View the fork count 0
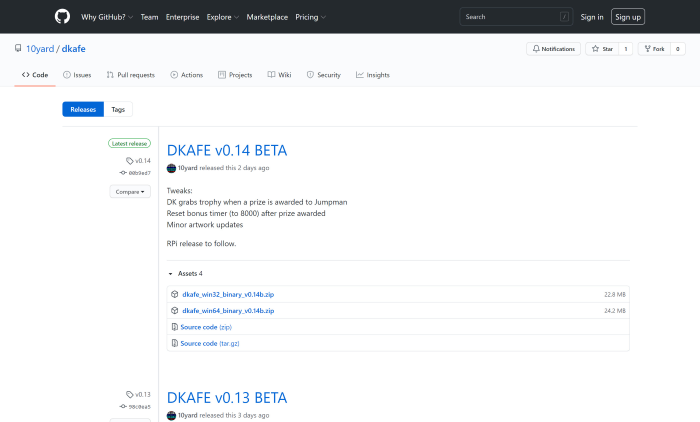This screenshot has height=422, width=700. coord(678,49)
